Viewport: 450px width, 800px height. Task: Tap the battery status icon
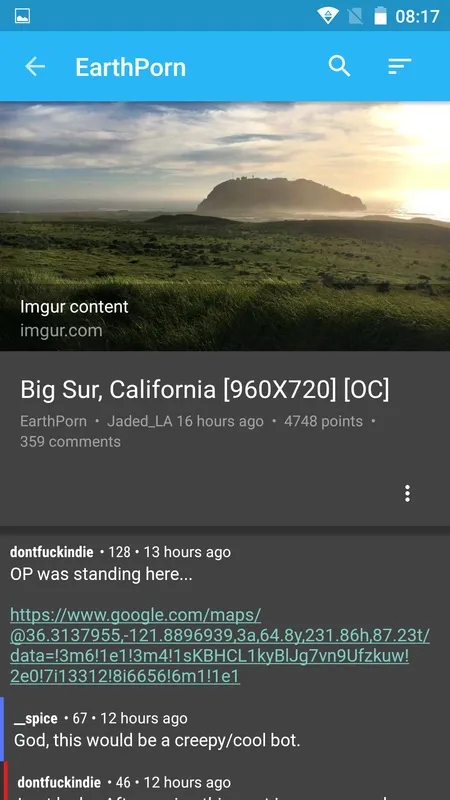click(x=381, y=16)
